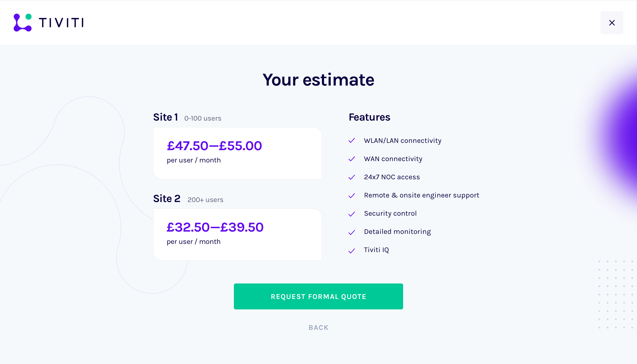Click the Site 1 heading
Image resolution: width=637 pixels, height=364 pixels.
165,117
